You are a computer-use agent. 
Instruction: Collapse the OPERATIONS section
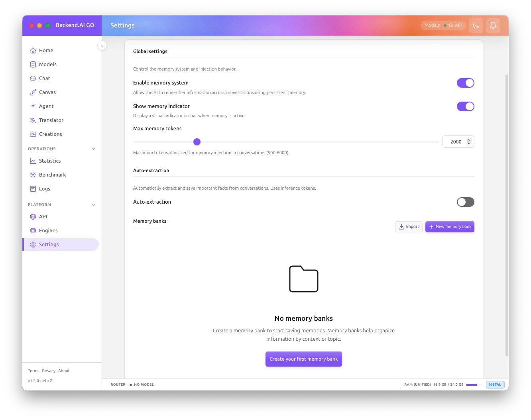[x=93, y=149]
